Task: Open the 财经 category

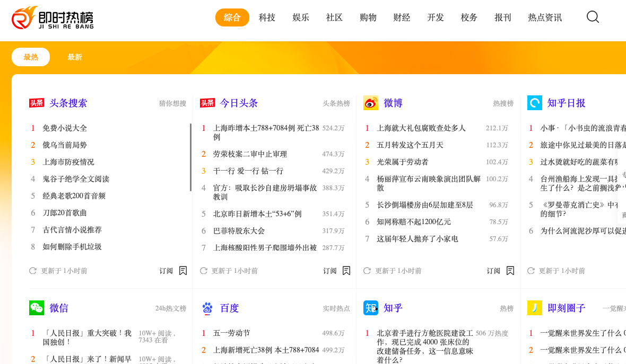Action: click(402, 17)
